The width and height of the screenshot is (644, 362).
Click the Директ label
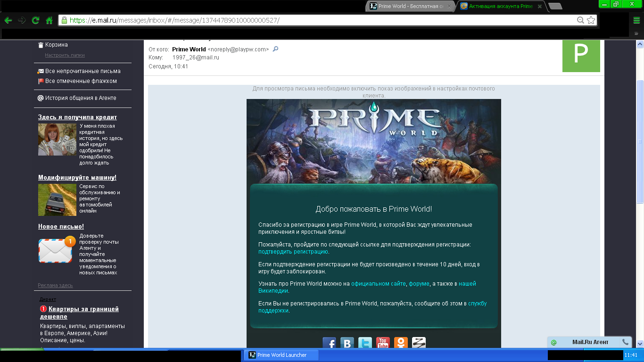coord(48,299)
